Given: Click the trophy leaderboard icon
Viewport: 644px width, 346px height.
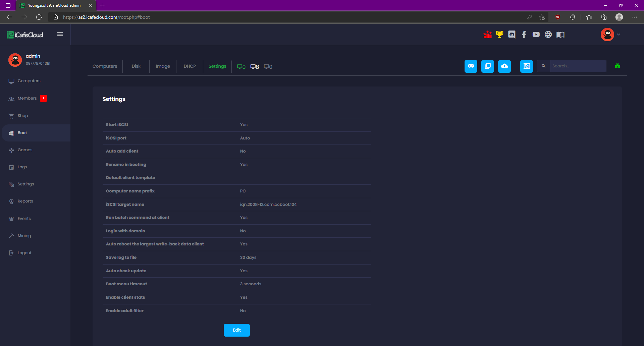Looking at the screenshot, I should [x=499, y=34].
